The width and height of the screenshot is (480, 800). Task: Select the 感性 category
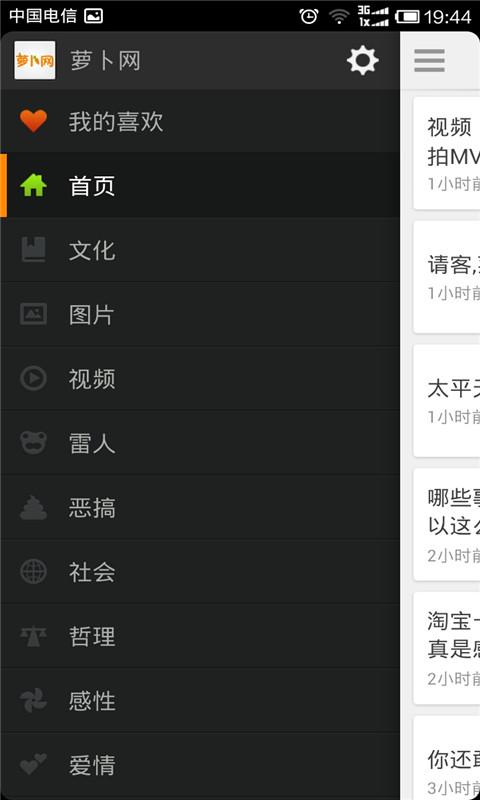(200, 701)
